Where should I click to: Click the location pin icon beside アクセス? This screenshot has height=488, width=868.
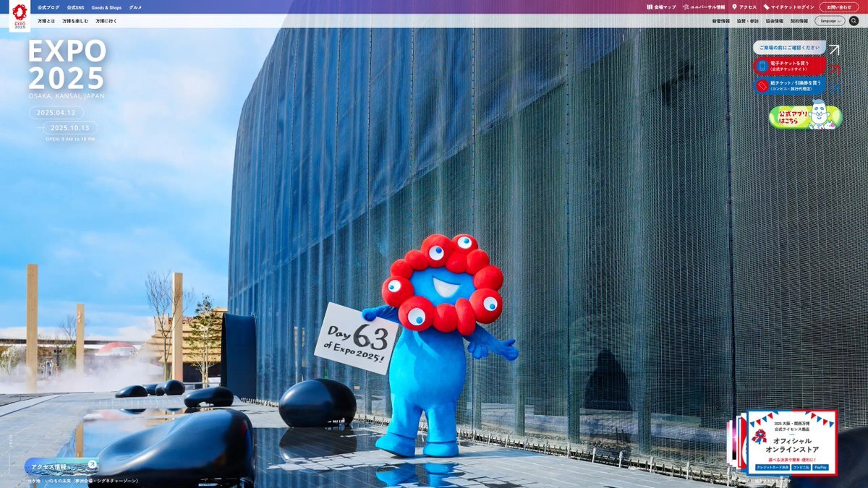734,7
